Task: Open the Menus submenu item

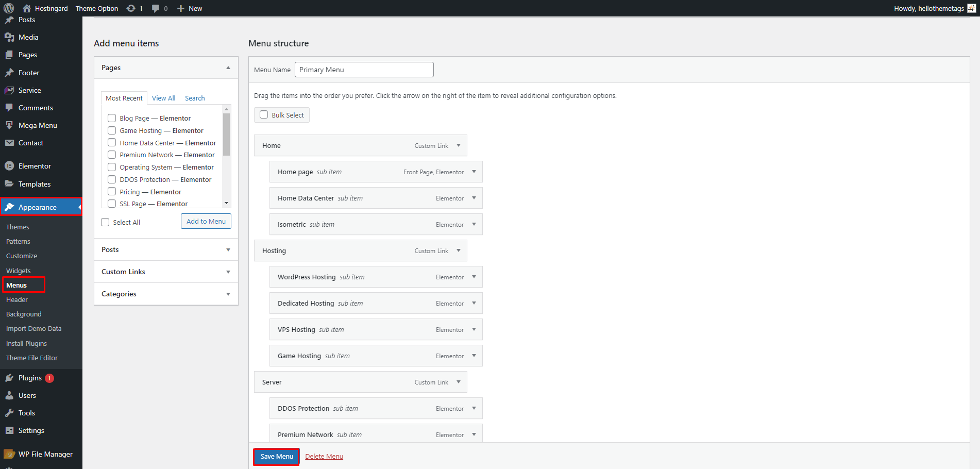Action: [x=16, y=285]
